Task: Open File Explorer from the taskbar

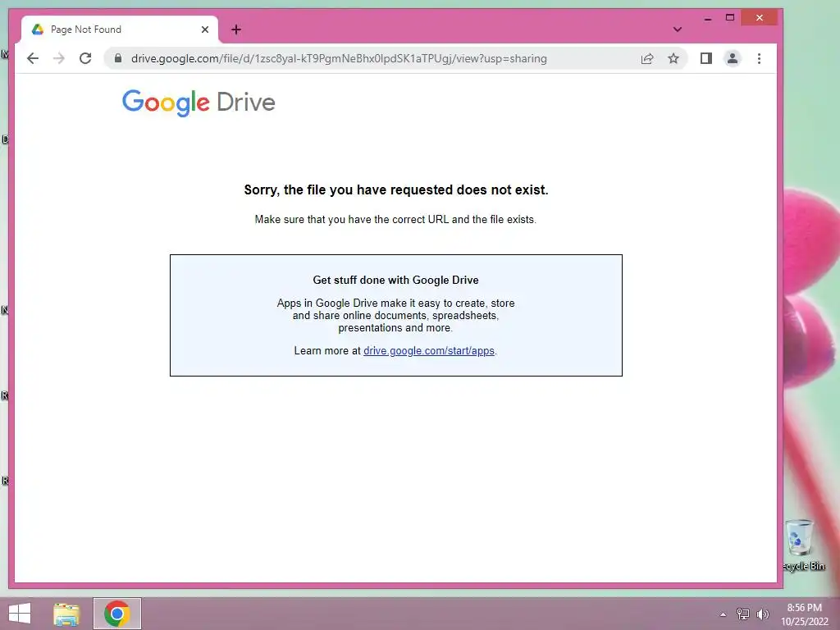Action: (x=66, y=614)
